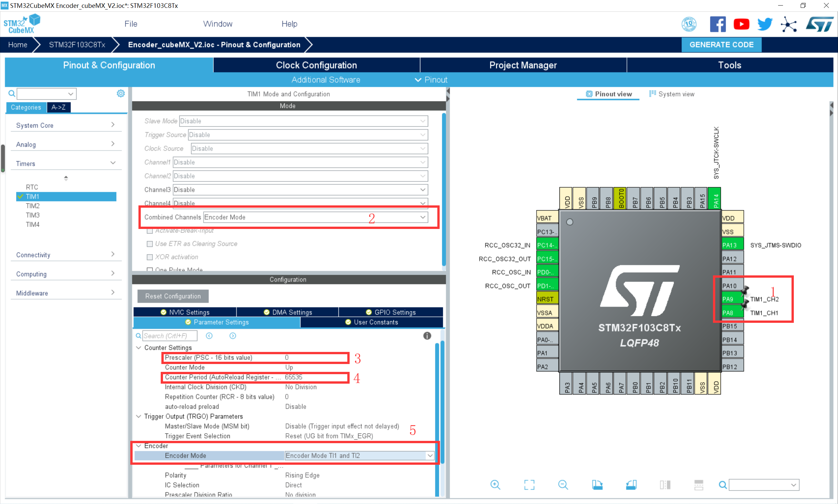Open the categories settings gear icon
Viewport: 838px width, 504px height.
coord(121,94)
